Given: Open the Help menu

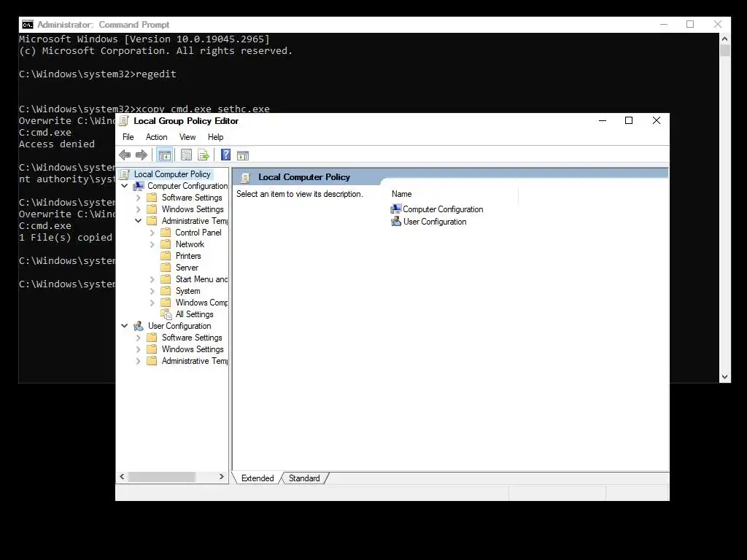Looking at the screenshot, I should click(215, 137).
